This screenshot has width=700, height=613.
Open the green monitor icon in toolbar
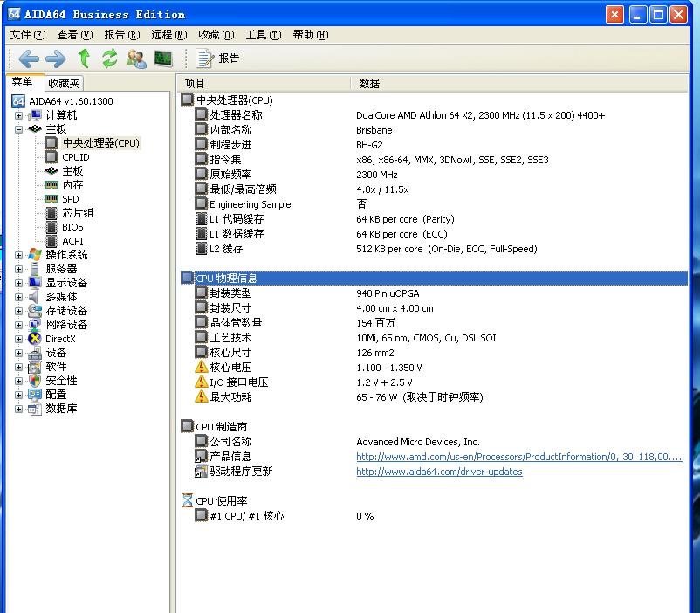(x=163, y=59)
